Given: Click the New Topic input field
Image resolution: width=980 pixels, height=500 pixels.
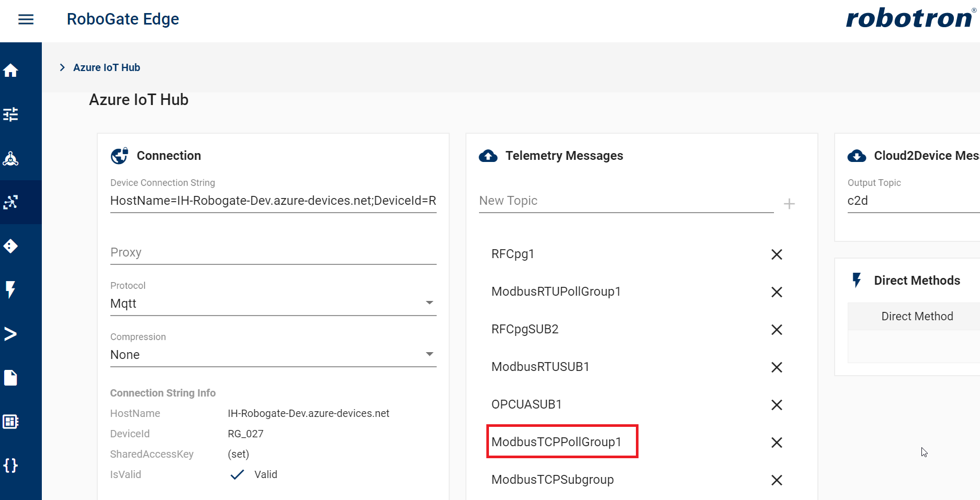Looking at the screenshot, I should click(626, 201).
